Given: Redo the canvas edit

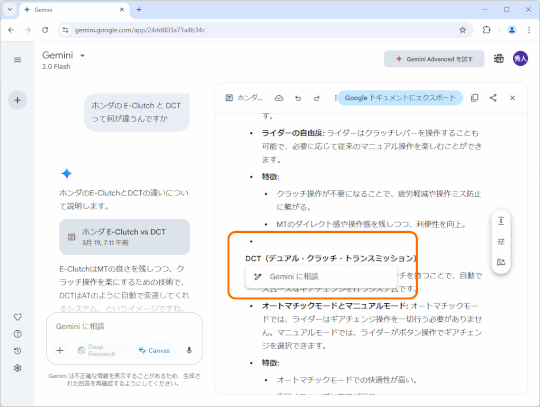Looking at the screenshot, I should [317, 98].
